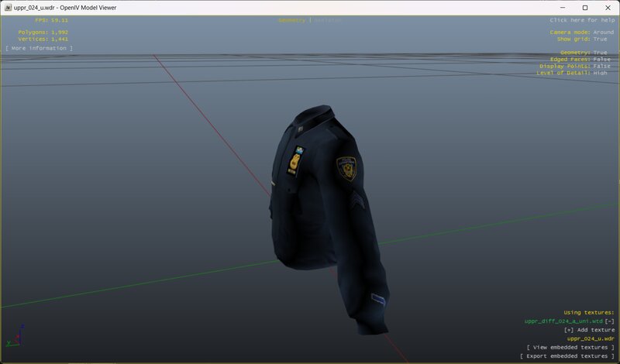The width and height of the screenshot is (620, 364).
Task: Click [+] Add texture
Action: click(589, 330)
